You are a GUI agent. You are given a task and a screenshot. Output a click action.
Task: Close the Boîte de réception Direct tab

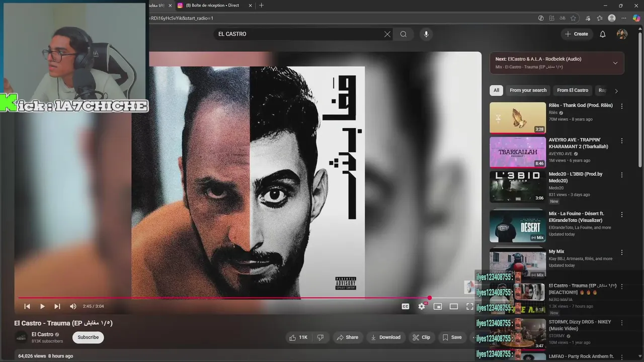[250, 6]
